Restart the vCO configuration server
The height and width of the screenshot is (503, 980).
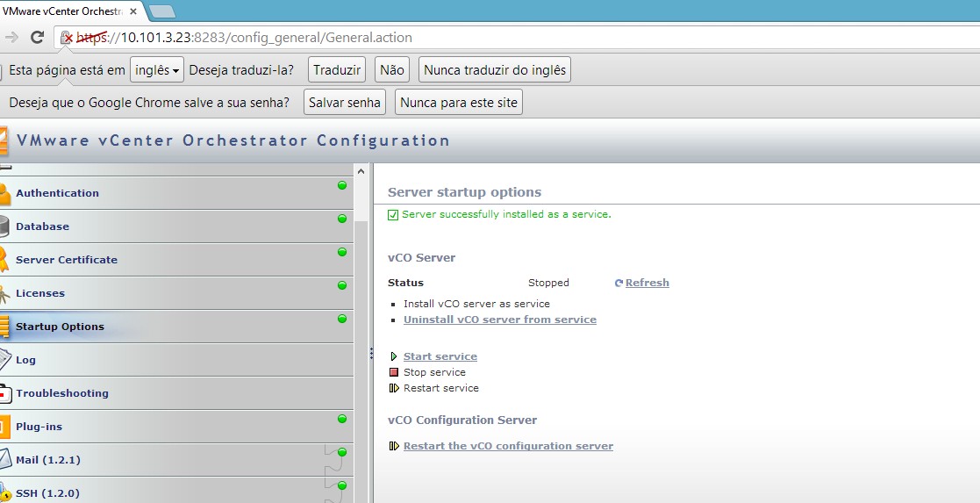pyautogui.click(x=508, y=446)
